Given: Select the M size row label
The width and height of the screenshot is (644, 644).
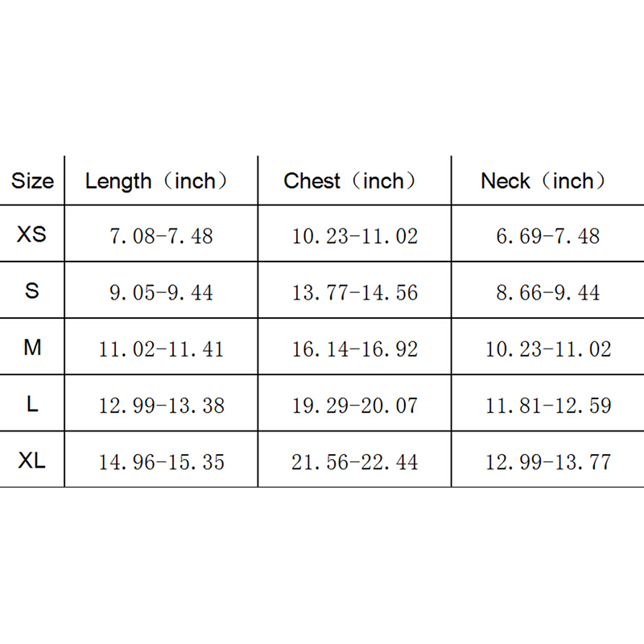Looking at the screenshot, I should pyautogui.click(x=32, y=348).
